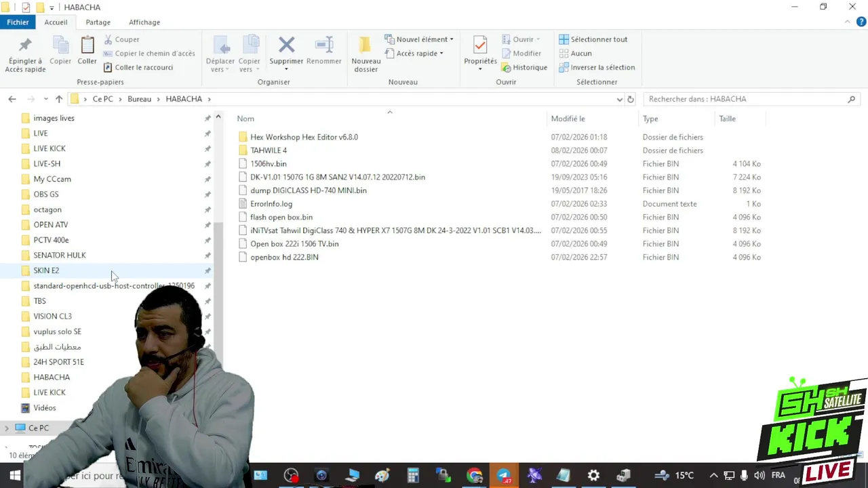This screenshot has width=868, height=488.
Task: Click the Historique command
Action: 524,67
